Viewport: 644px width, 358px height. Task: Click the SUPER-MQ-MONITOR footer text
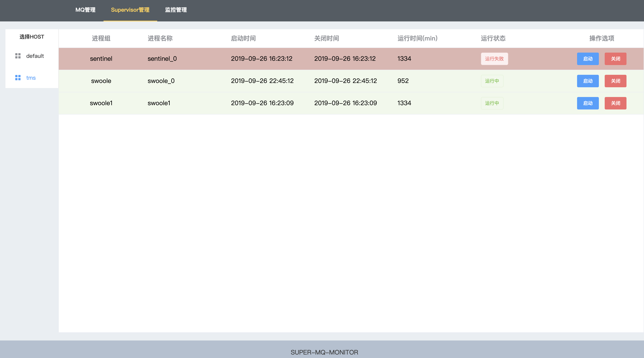click(324, 352)
